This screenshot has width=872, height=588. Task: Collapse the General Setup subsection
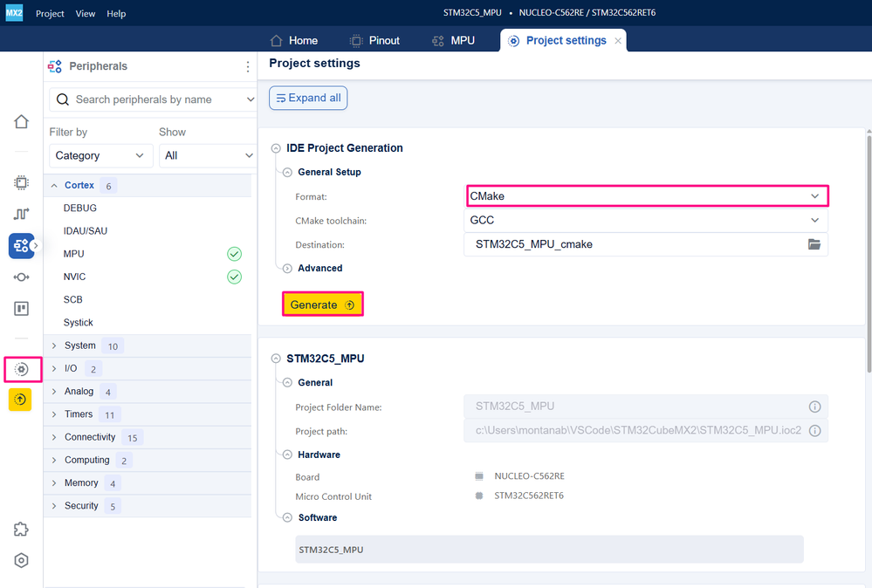pos(287,172)
